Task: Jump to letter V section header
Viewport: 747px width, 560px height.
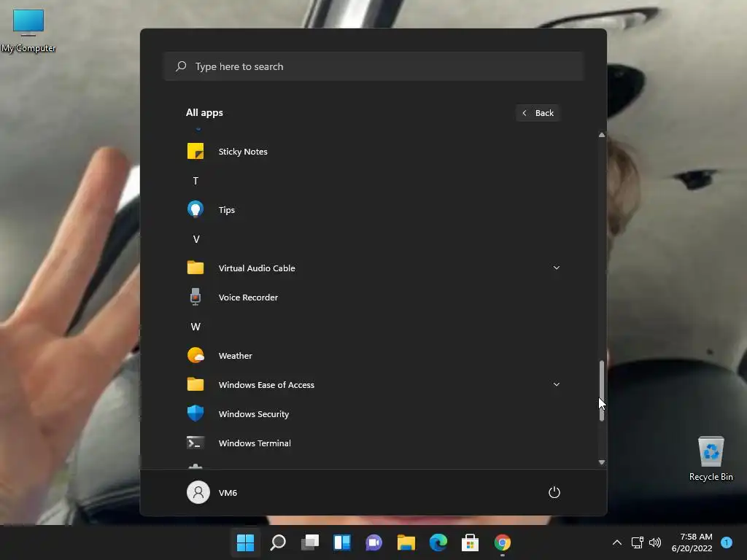Action: coord(196,239)
